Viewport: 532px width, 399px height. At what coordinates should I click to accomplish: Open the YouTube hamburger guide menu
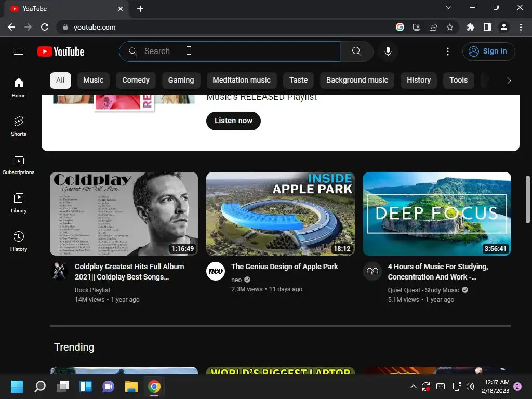[x=19, y=51]
